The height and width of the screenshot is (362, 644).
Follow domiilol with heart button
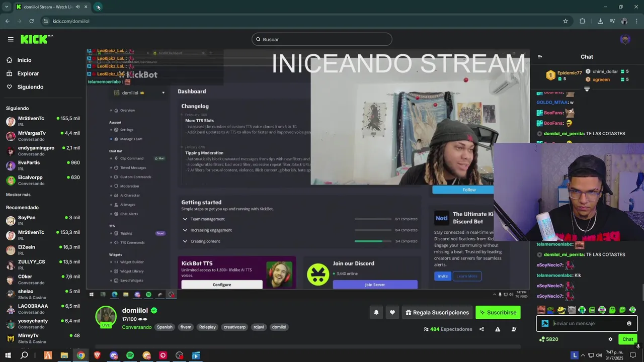point(392,312)
